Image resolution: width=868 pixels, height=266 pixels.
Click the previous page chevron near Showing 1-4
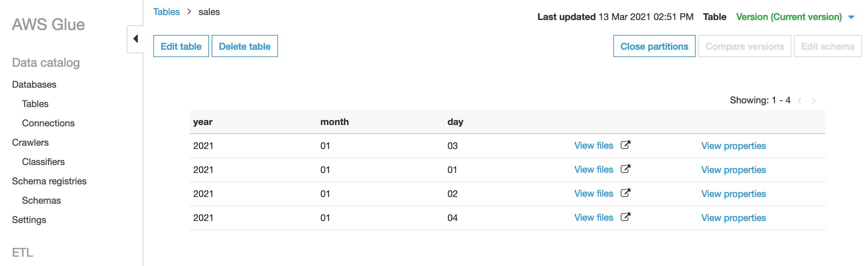tap(799, 100)
